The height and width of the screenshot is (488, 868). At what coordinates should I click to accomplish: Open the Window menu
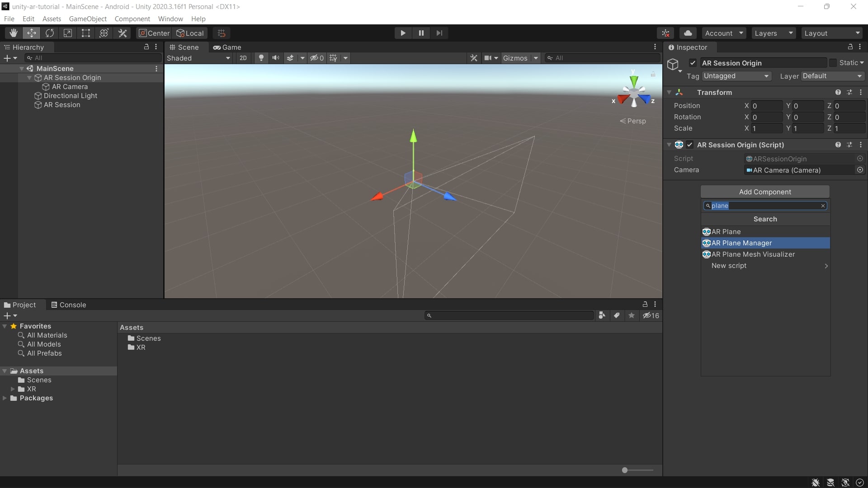(170, 19)
